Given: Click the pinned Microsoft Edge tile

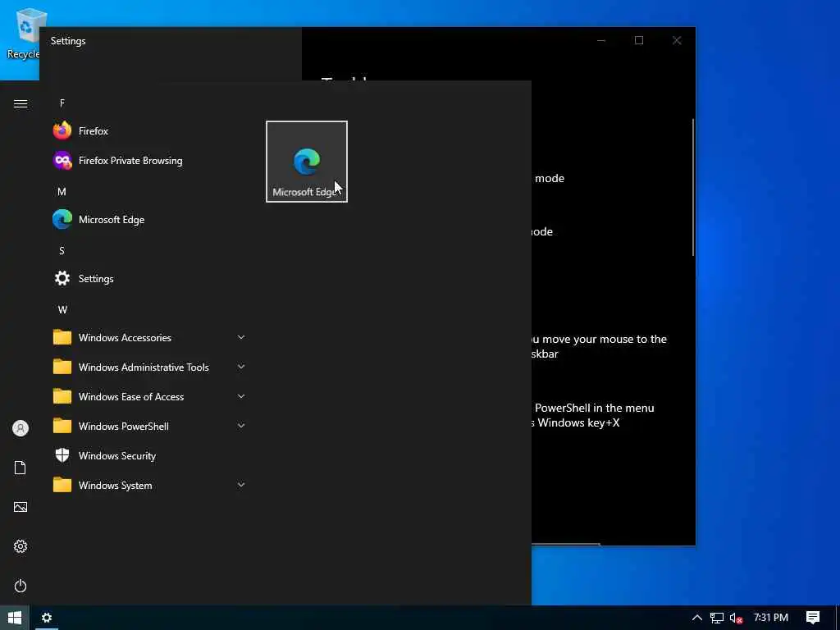Looking at the screenshot, I should tap(307, 162).
